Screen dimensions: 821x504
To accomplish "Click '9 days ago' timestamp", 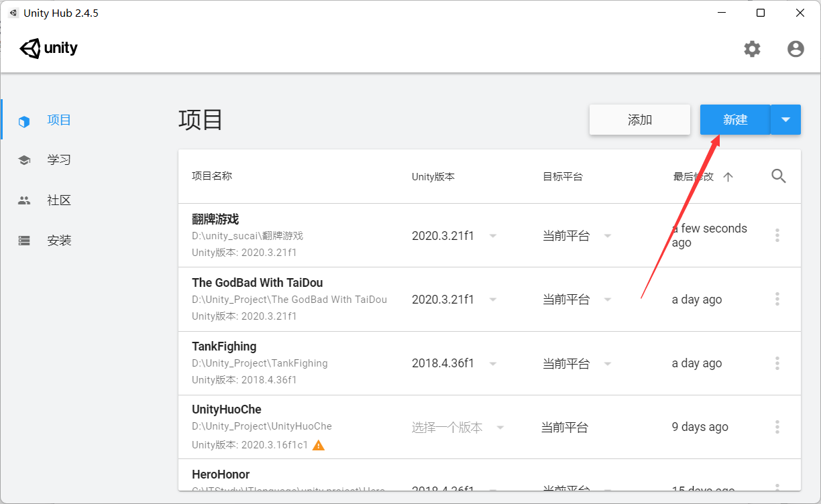I will tap(700, 427).
